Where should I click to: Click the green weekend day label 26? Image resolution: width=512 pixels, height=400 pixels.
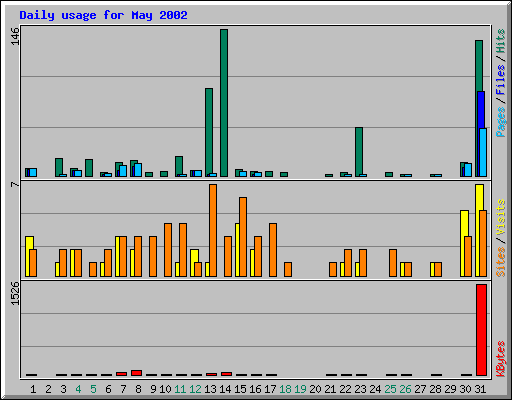click(x=405, y=389)
